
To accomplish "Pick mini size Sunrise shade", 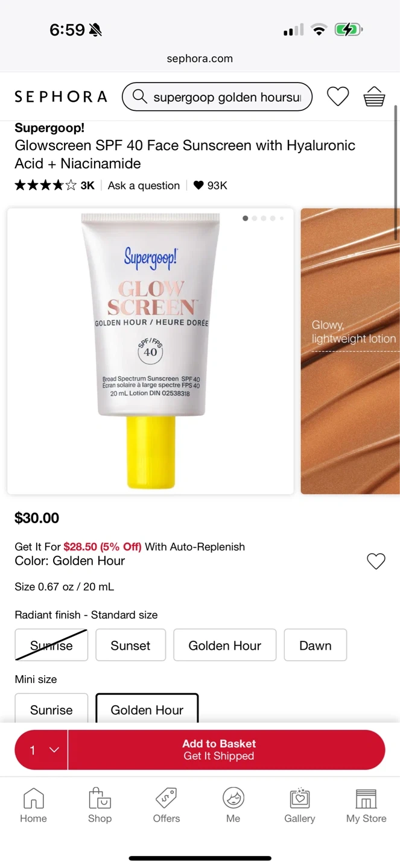I will coord(51,708).
